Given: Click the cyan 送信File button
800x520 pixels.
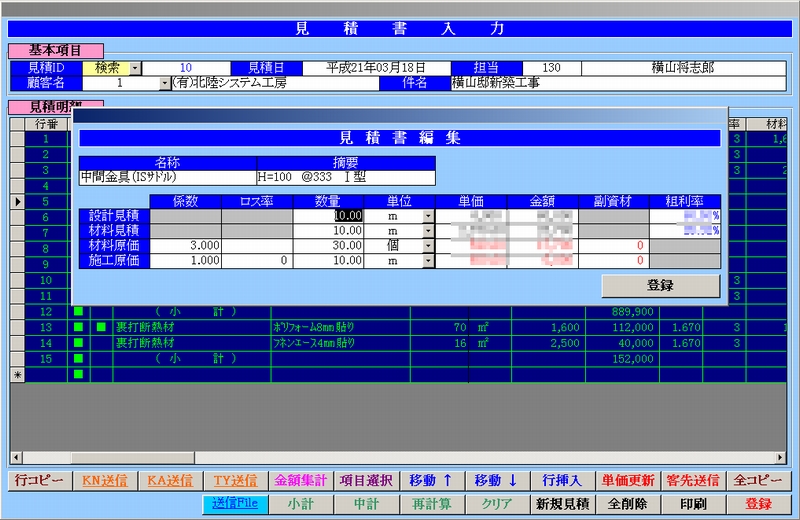Looking at the screenshot, I should [235, 504].
